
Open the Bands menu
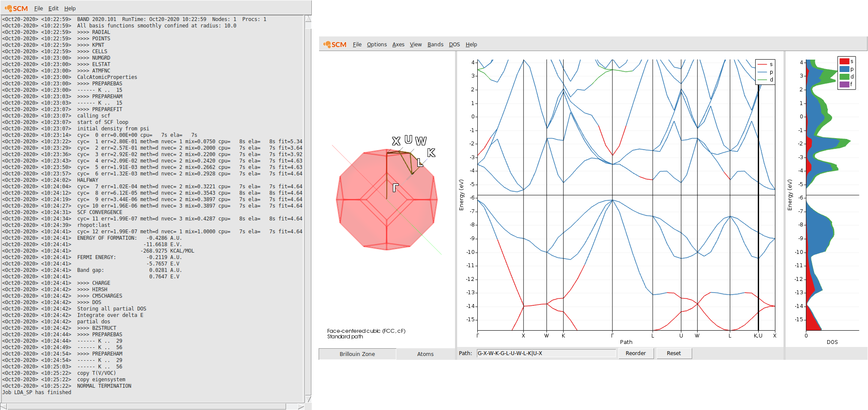tap(435, 44)
